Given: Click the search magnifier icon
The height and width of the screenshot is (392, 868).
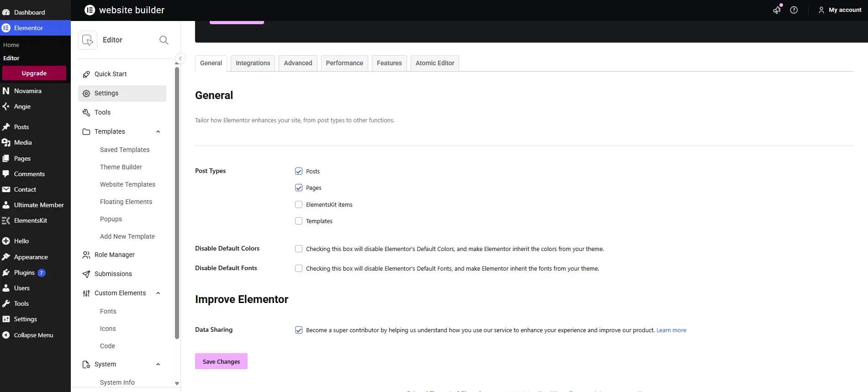Looking at the screenshot, I should tap(164, 40).
